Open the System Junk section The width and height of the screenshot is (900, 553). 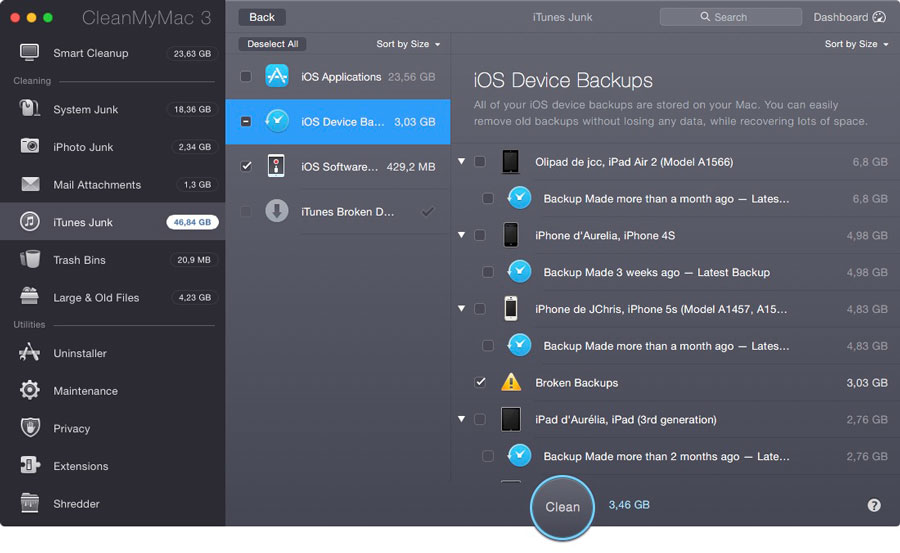tap(112, 109)
